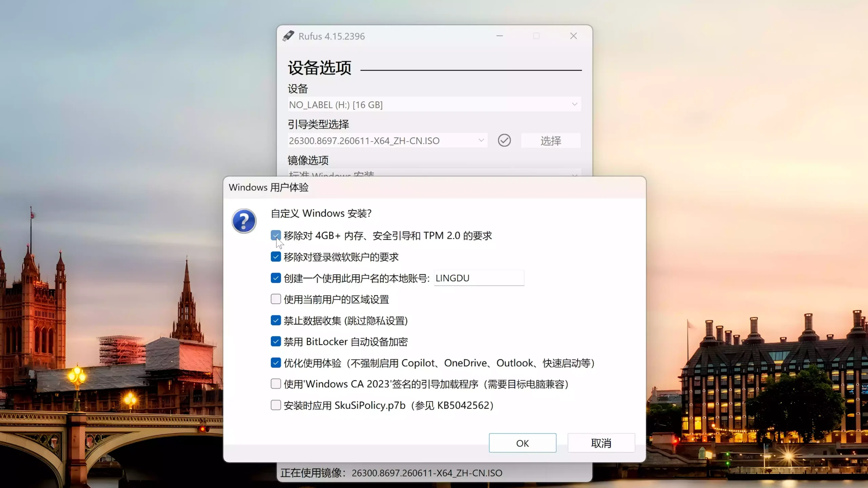The width and height of the screenshot is (868, 488).
Task: Click the 自定义 Windows 安装? prompt text
Action: click(321, 213)
